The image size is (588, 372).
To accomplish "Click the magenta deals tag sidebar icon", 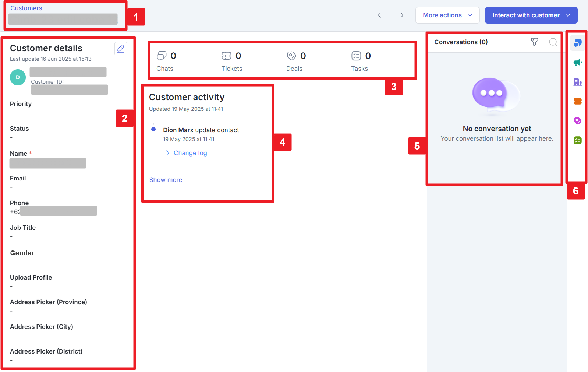I will click(577, 121).
